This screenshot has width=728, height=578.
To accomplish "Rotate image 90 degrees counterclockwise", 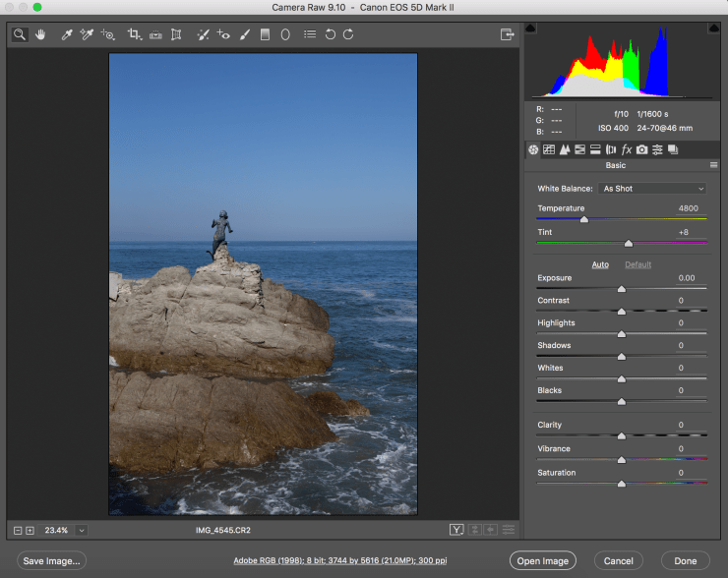I will click(x=330, y=34).
